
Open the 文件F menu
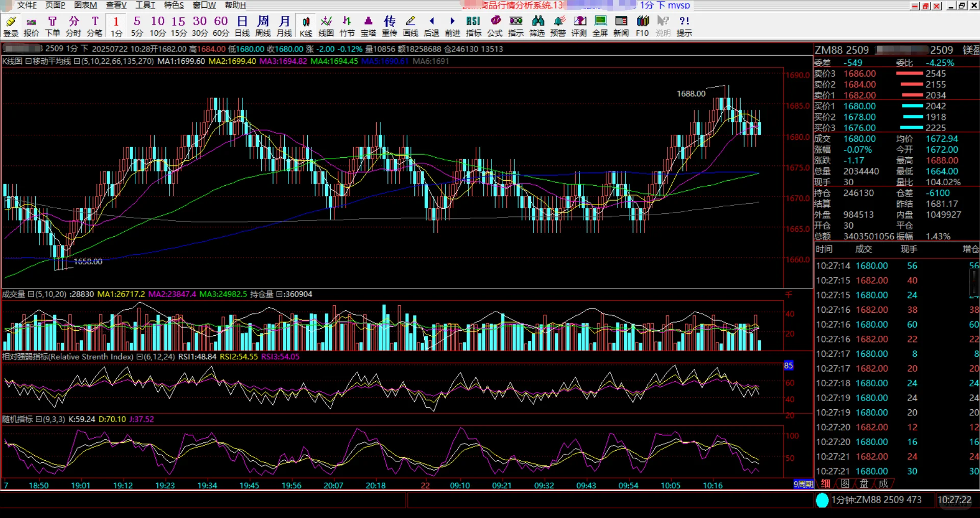point(27,5)
